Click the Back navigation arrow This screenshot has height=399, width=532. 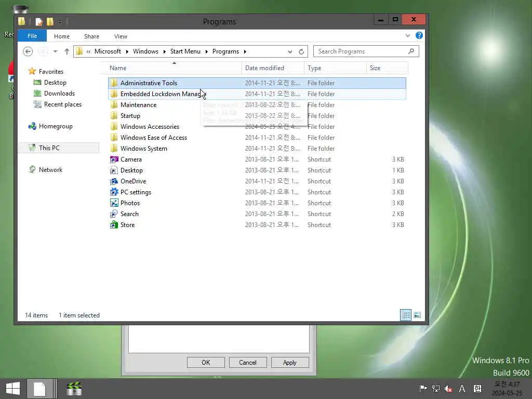[28, 51]
